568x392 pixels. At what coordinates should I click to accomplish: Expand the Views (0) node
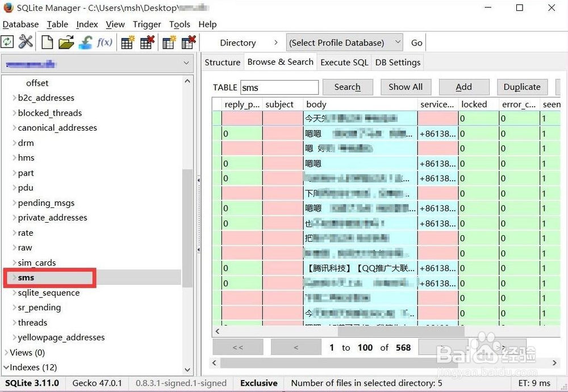(x=6, y=352)
